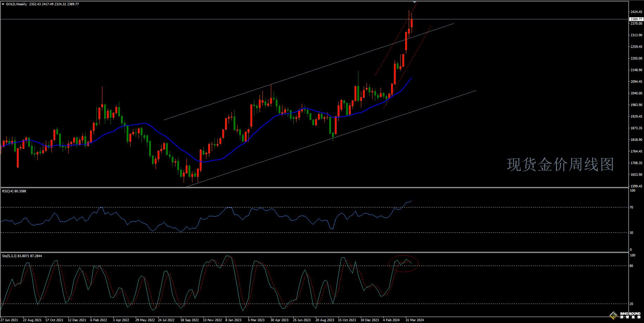Select the blue moving average line end
This screenshot has width=644, height=323.
point(411,78)
